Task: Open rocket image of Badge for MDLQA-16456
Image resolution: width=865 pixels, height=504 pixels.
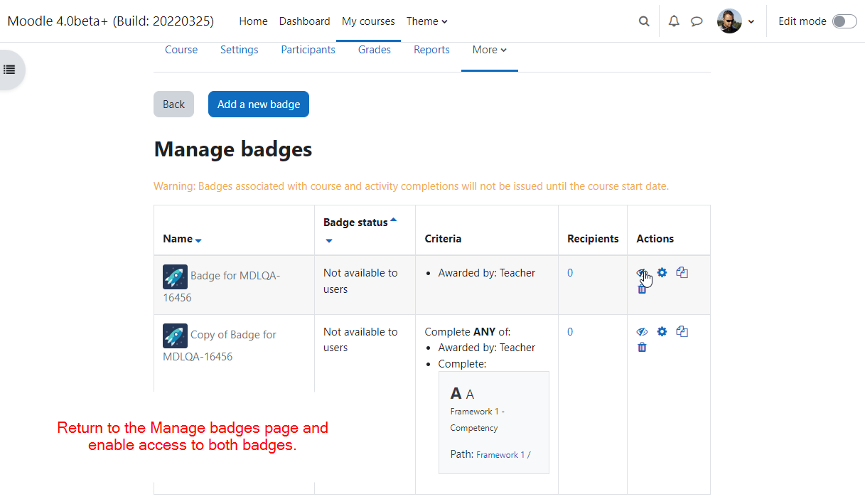Action: [x=175, y=277]
